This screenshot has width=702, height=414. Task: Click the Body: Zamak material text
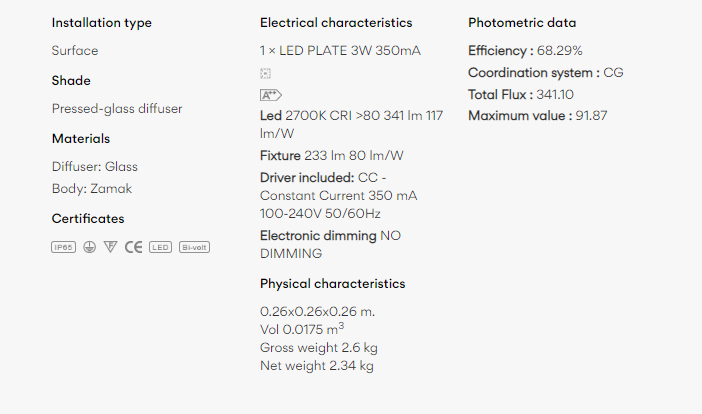pos(92,188)
